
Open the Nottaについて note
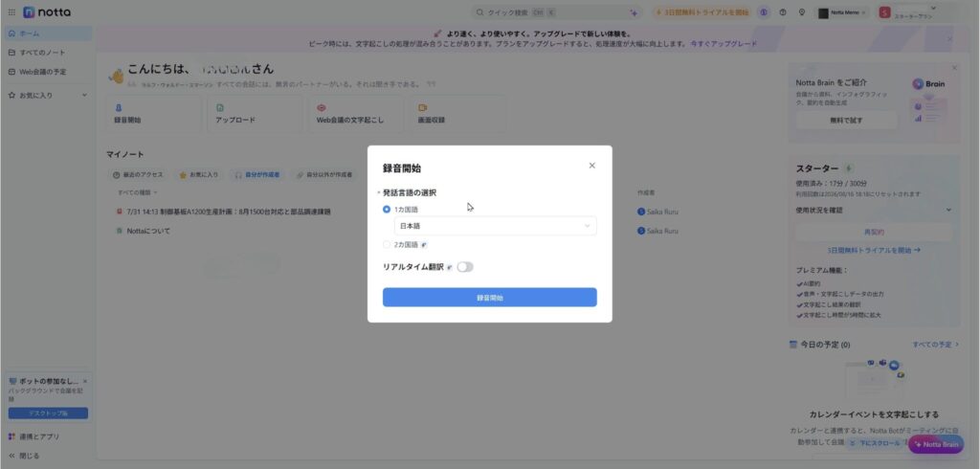(x=148, y=231)
